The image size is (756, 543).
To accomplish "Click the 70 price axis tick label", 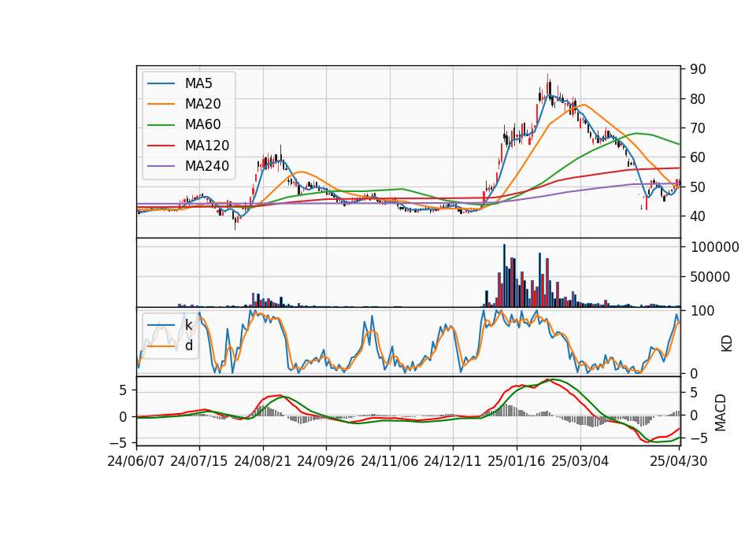I will pyautogui.click(x=698, y=128).
